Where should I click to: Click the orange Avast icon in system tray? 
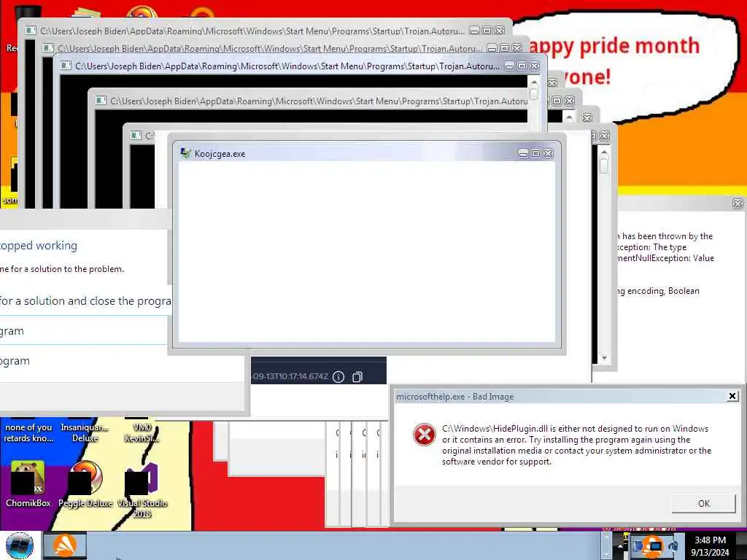tap(653, 545)
